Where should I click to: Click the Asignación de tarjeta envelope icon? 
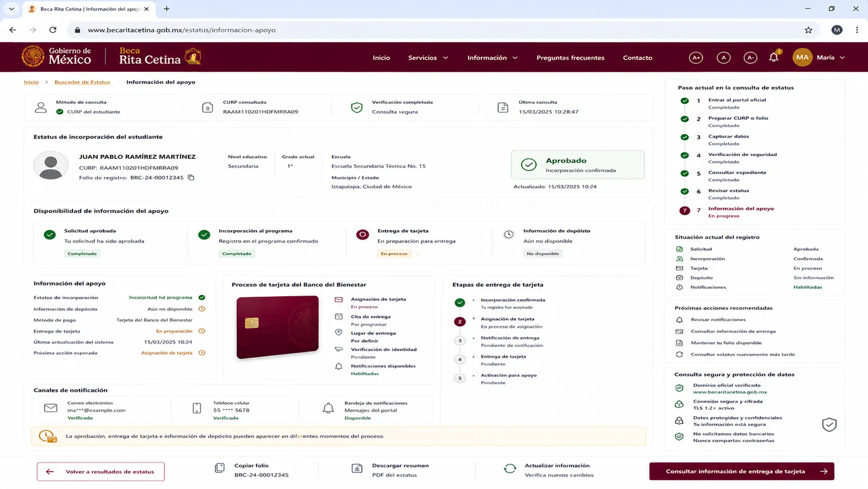pyautogui.click(x=338, y=300)
